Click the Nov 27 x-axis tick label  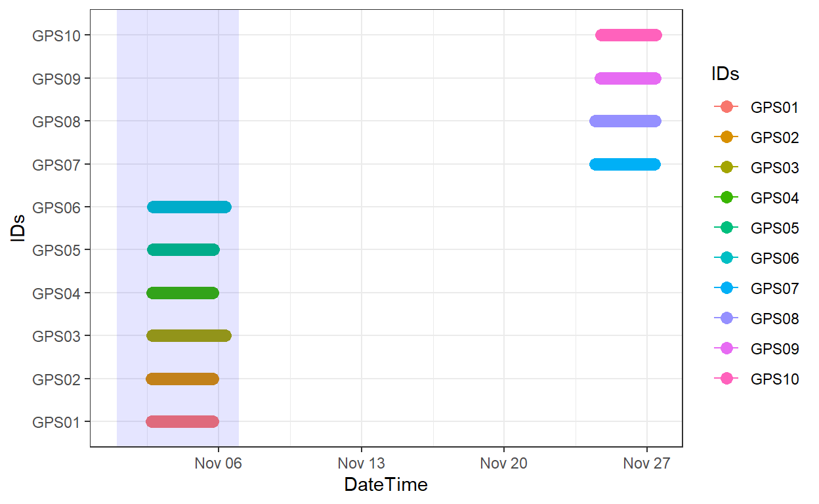647,464
